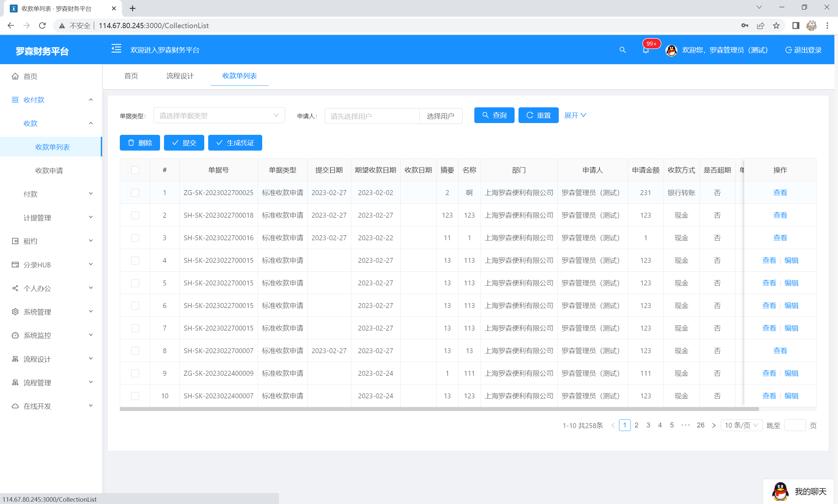Viewport: 838px width, 504px height.
Task: Open the header search icon
Action: tap(622, 50)
